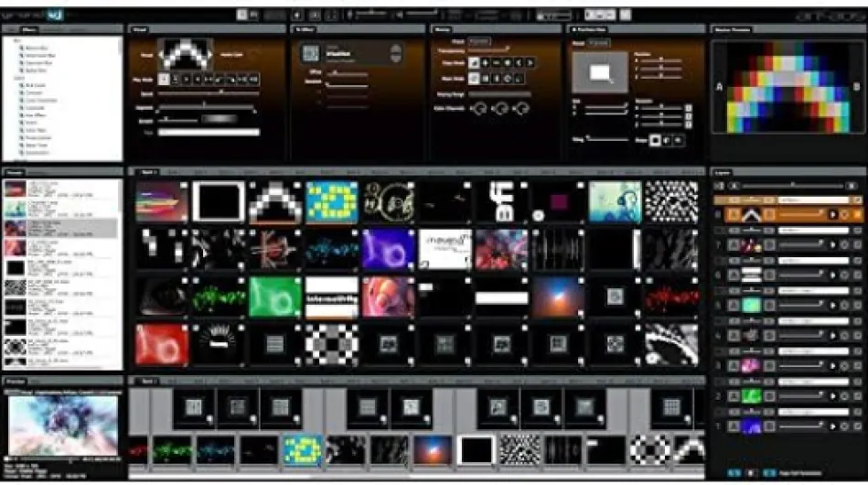Select the highlighted gray row in Visuals list
The image size is (868, 485).
pos(61,228)
